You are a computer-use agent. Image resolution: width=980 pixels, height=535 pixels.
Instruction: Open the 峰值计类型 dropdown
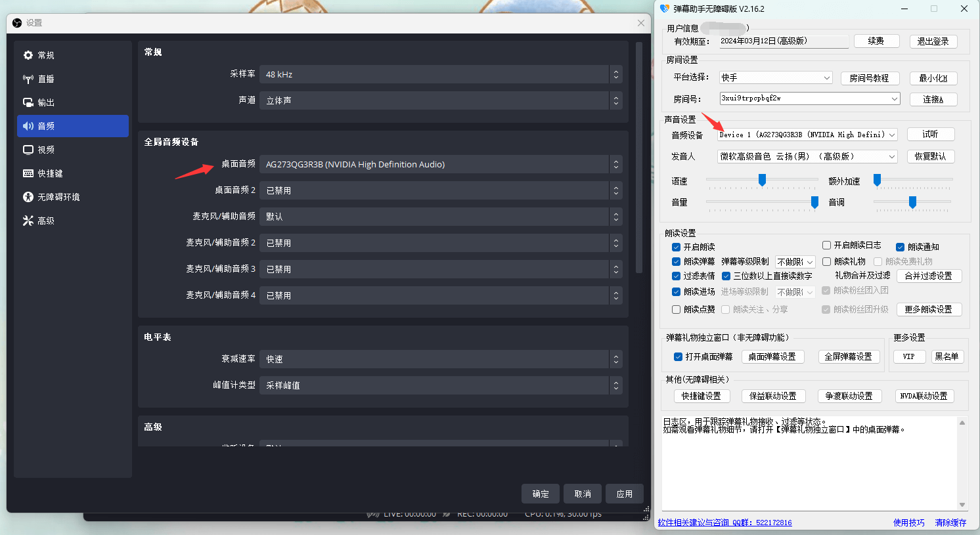pyautogui.click(x=441, y=385)
